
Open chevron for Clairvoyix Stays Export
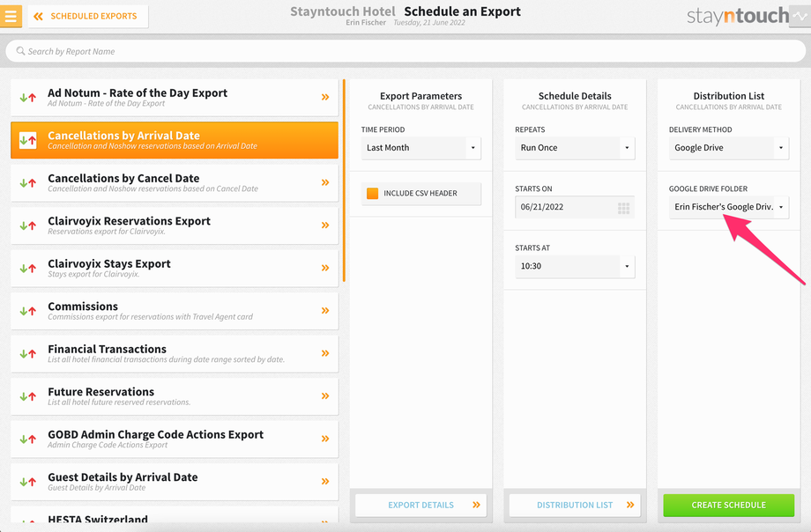pos(324,268)
